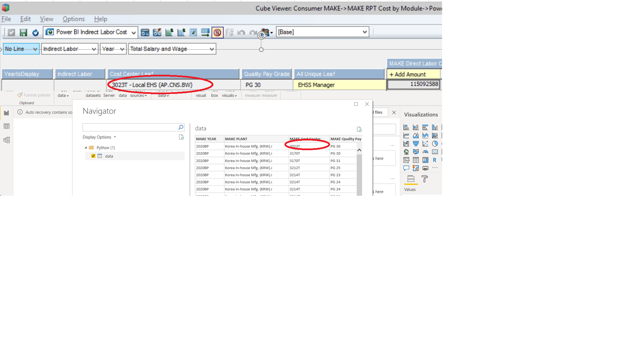This screenshot has width=644, height=362.
Task: Select the R script visual icon
Action: click(435, 160)
